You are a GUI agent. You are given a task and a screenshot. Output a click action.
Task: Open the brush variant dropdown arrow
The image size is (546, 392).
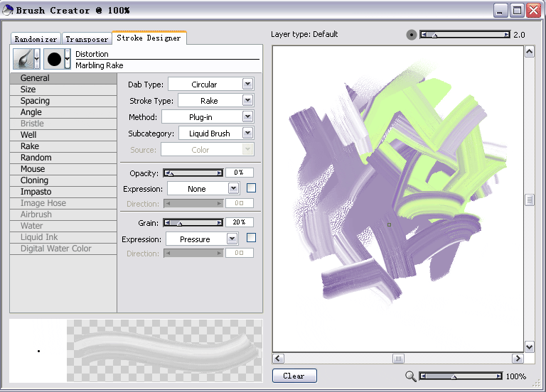click(x=68, y=59)
